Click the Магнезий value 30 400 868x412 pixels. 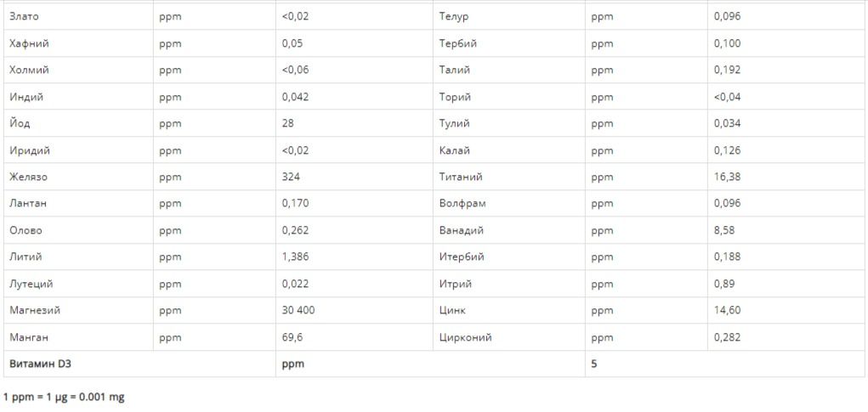298,310
